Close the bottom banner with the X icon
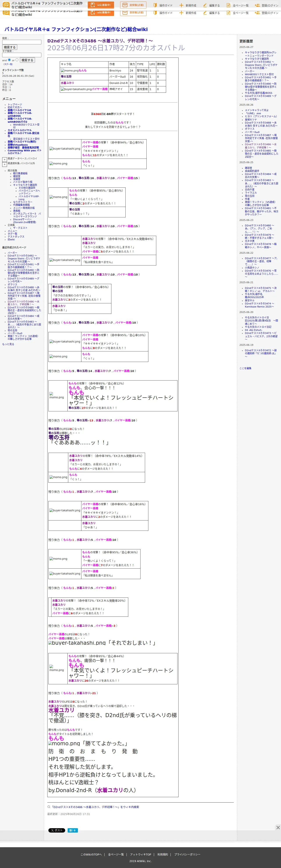Screen dimensions: 281x868 pyautogui.click(x=278, y=827)
